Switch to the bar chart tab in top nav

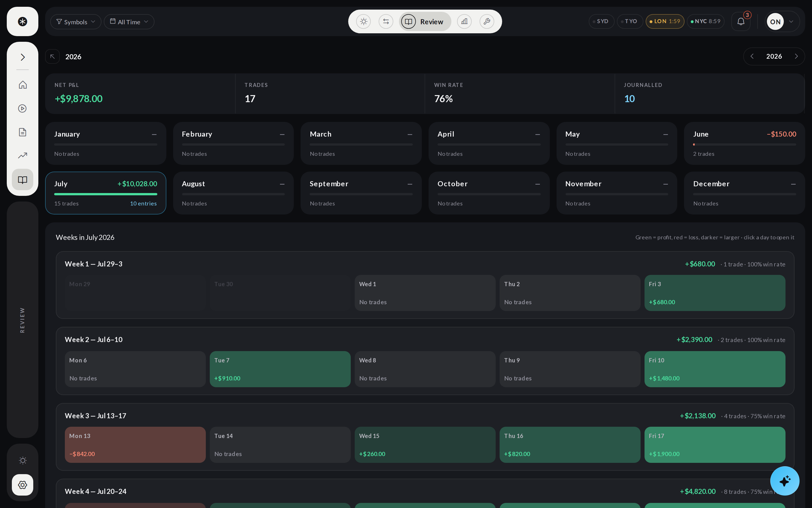click(464, 21)
